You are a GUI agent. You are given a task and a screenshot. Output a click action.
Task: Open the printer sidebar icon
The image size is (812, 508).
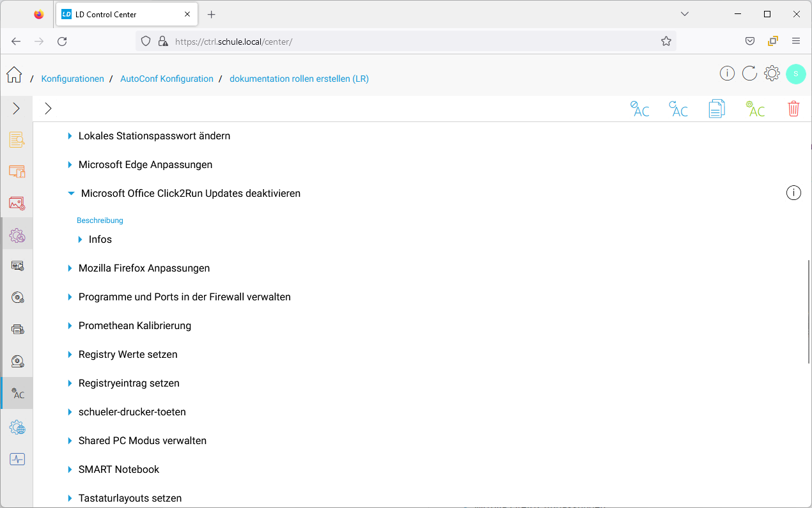17,330
